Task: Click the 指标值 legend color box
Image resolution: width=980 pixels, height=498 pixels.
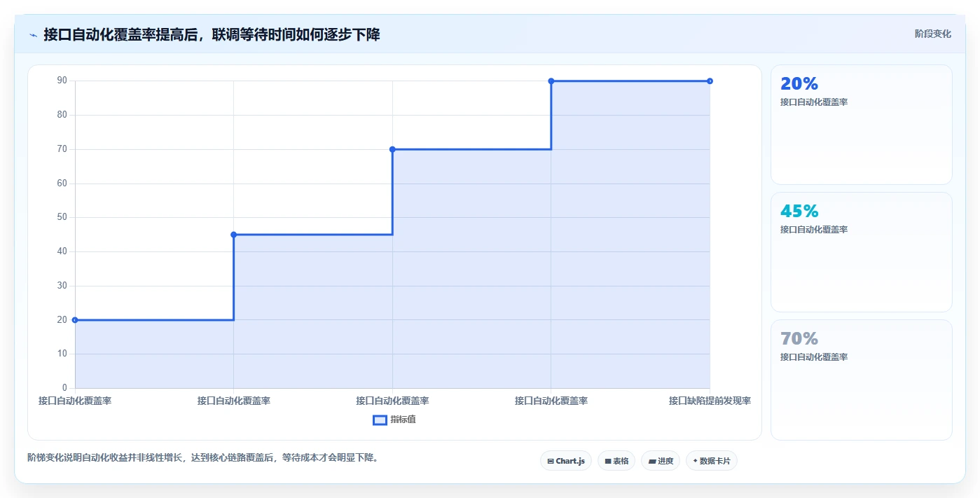Action: pos(380,420)
